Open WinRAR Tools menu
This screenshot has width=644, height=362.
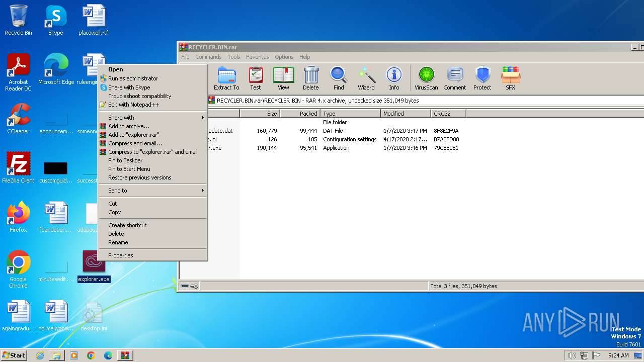pos(233,57)
